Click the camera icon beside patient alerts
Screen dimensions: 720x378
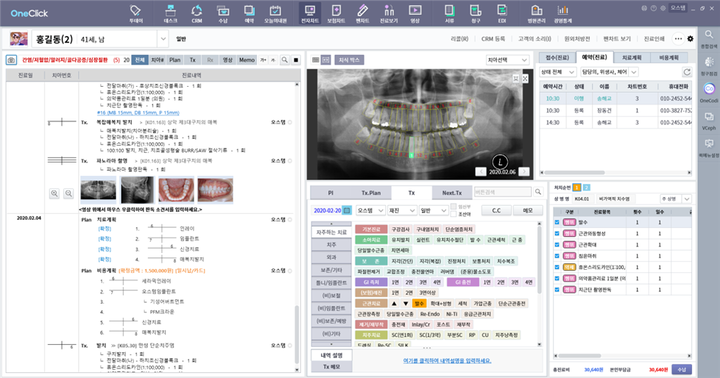coord(11,60)
